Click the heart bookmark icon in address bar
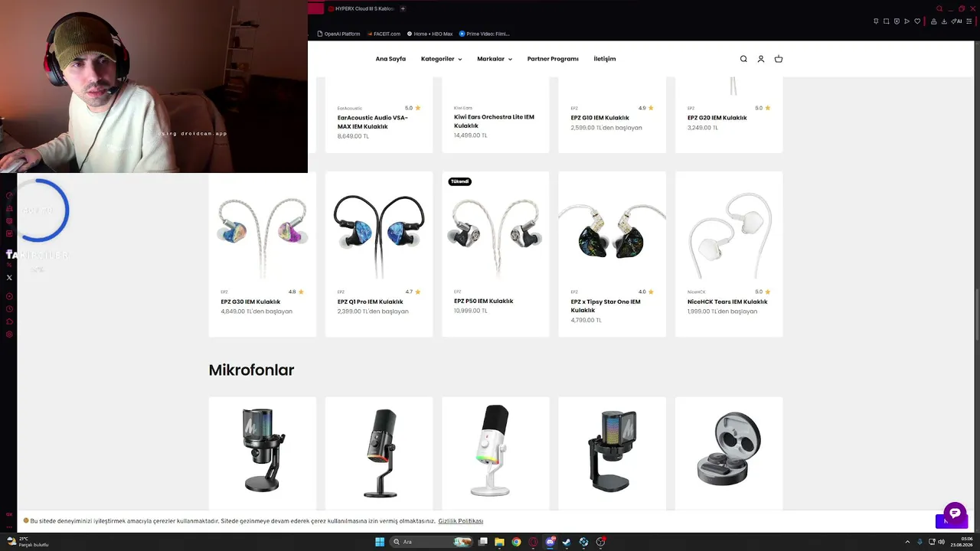This screenshot has height=551, width=980. [917, 21]
